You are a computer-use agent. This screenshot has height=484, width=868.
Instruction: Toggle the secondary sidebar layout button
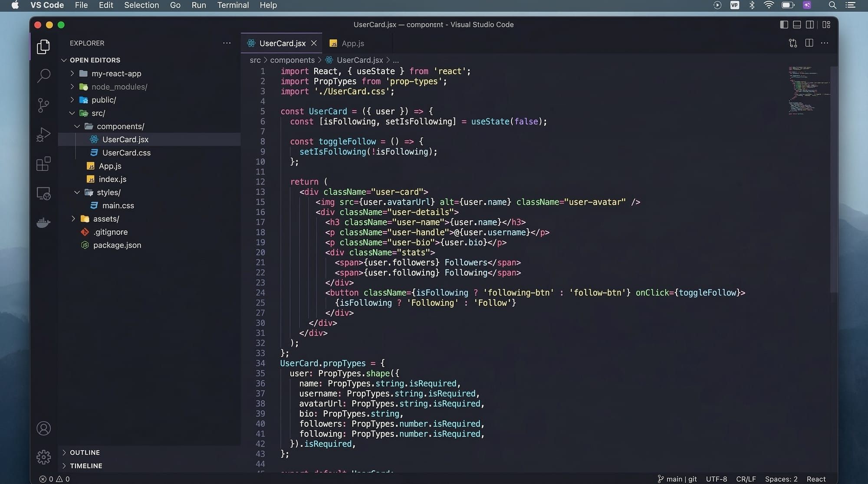pos(810,25)
